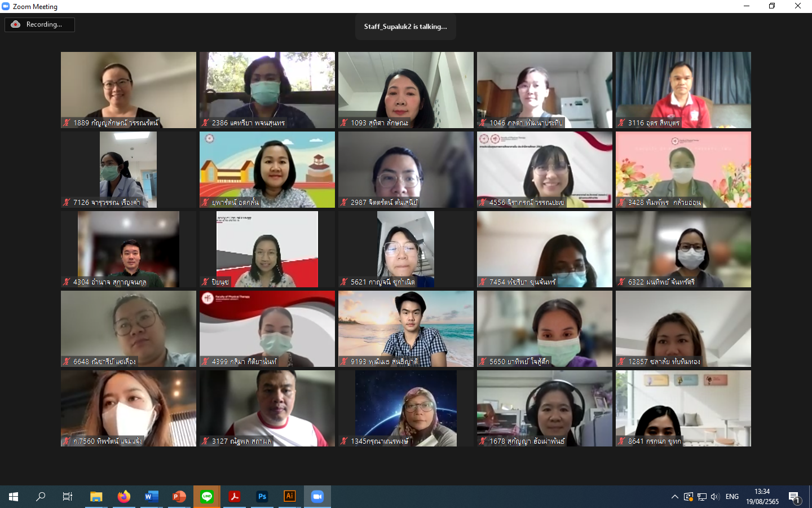Open Adobe Illustrator from the taskbar
This screenshot has height=508, width=812.
pos(289,497)
